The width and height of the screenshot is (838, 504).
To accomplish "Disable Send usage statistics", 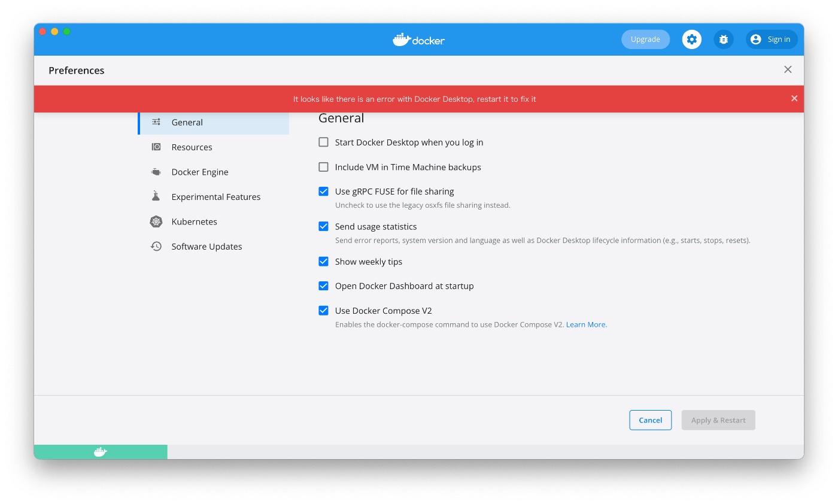I will coord(323,226).
